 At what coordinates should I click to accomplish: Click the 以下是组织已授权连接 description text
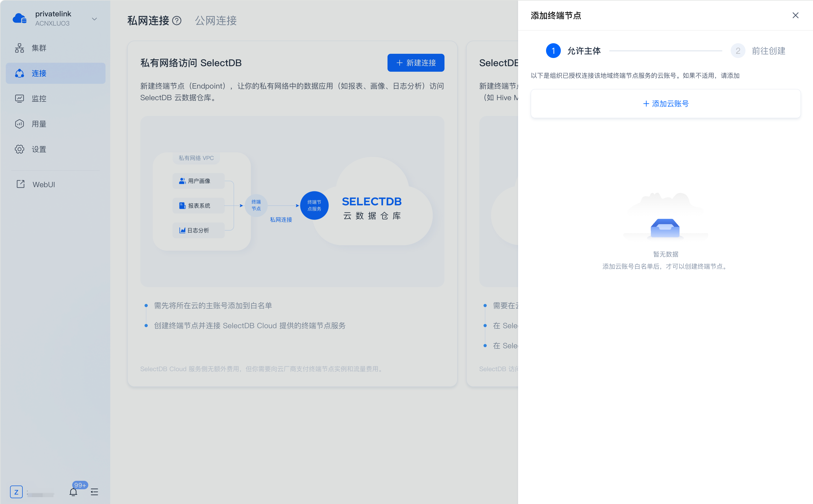point(635,76)
